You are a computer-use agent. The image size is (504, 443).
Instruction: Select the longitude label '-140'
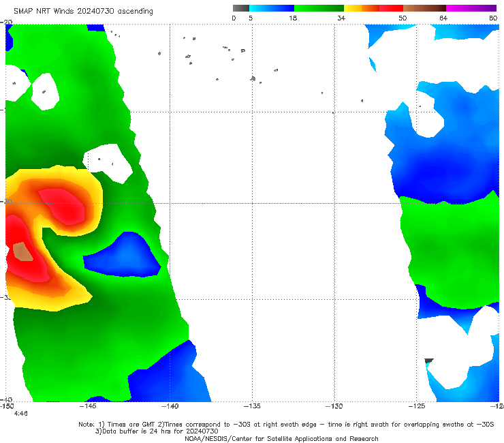[x=170, y=406]
